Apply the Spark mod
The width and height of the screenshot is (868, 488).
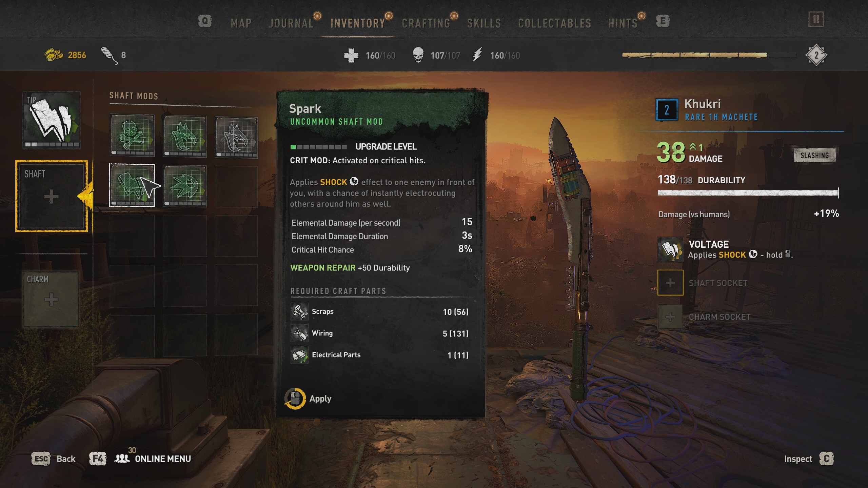[x=308, y=399]
